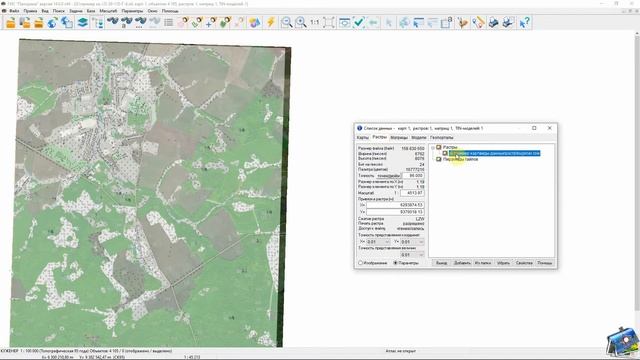The image size is (640, 360).
Task: Open the Правка menu
Action: pos(31,11)
